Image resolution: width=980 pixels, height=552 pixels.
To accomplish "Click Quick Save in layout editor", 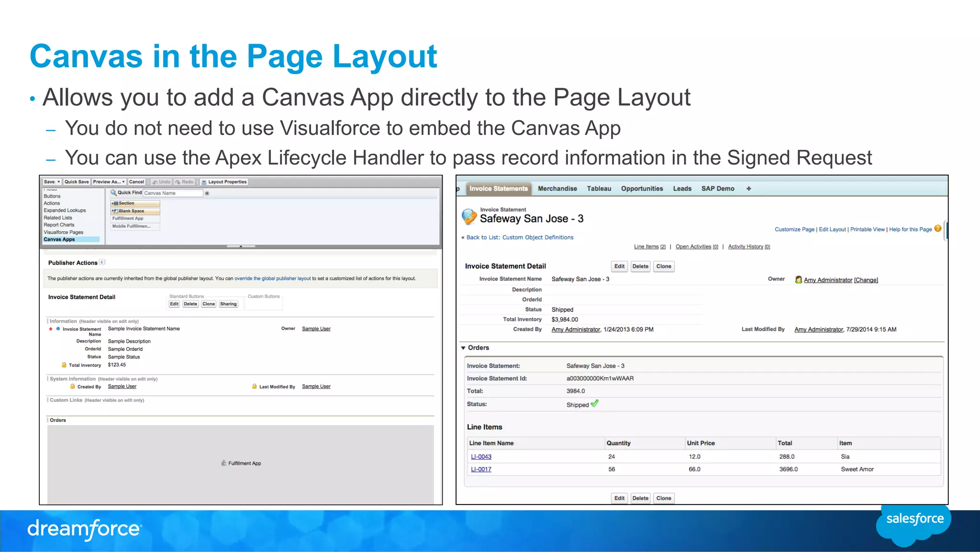I will pos(77,182).
